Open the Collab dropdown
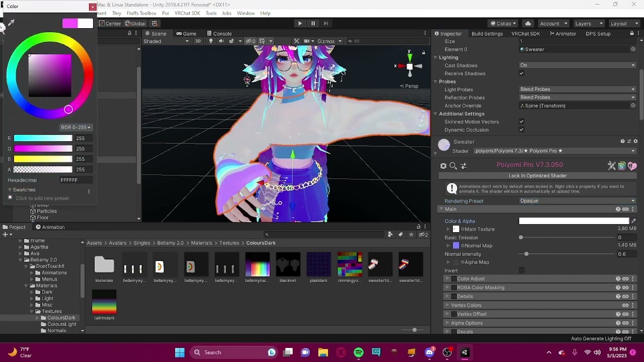The width and height of the screenshot is (644, 362). coord(504,23)
